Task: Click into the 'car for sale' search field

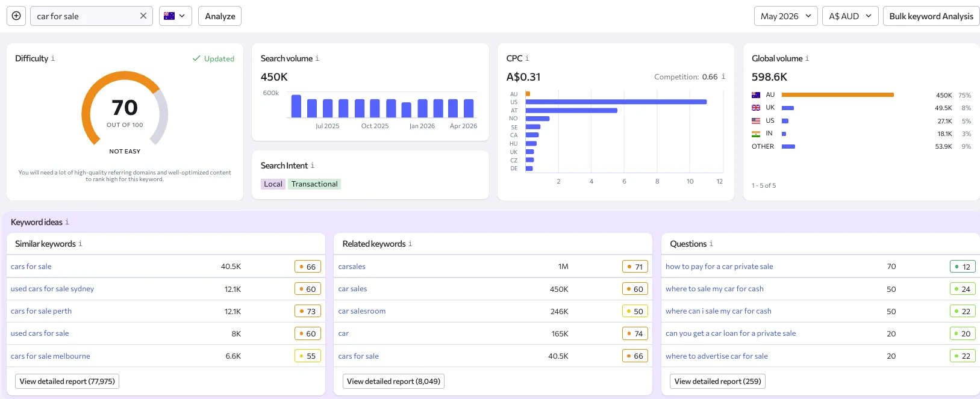Action: click(84, 16)
